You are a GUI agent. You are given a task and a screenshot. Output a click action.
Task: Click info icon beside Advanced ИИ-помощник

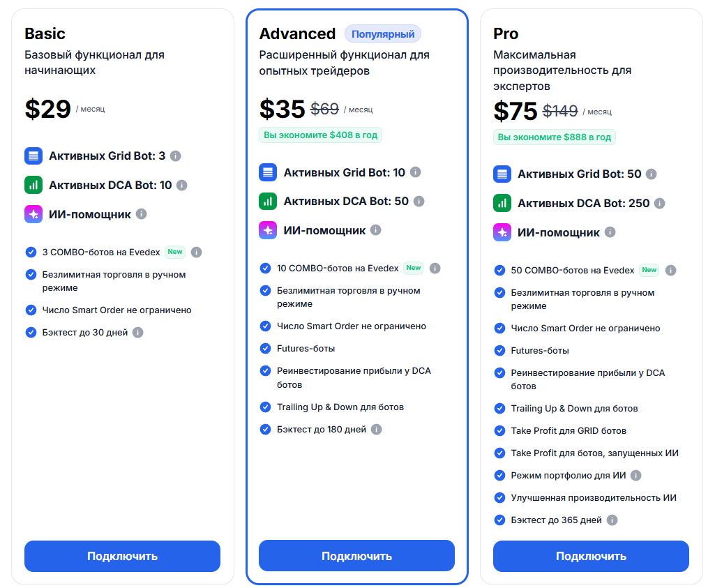point(376,230)
